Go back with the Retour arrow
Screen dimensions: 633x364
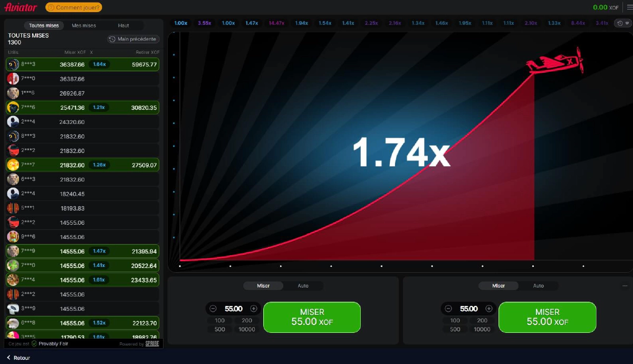click(x=18, y=358)
